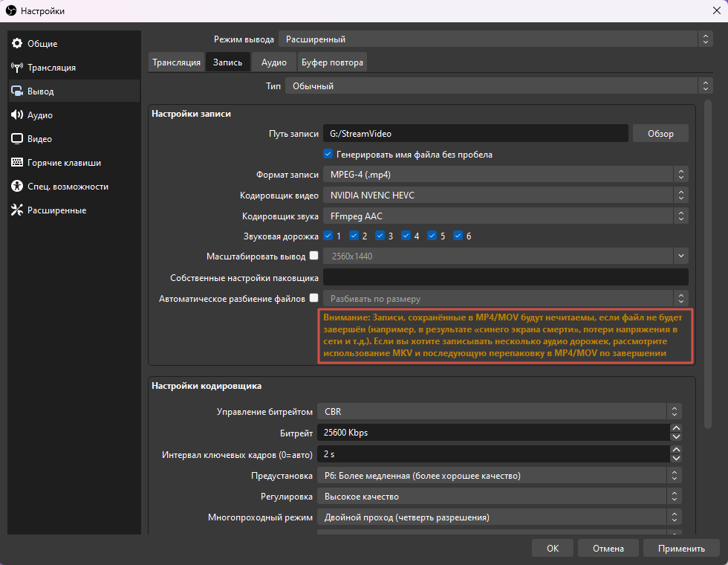The height and width of the screenshot is (565, 728).
Task: Disable Генерировать имя файла без пробела
Action: tap(328, 154)
